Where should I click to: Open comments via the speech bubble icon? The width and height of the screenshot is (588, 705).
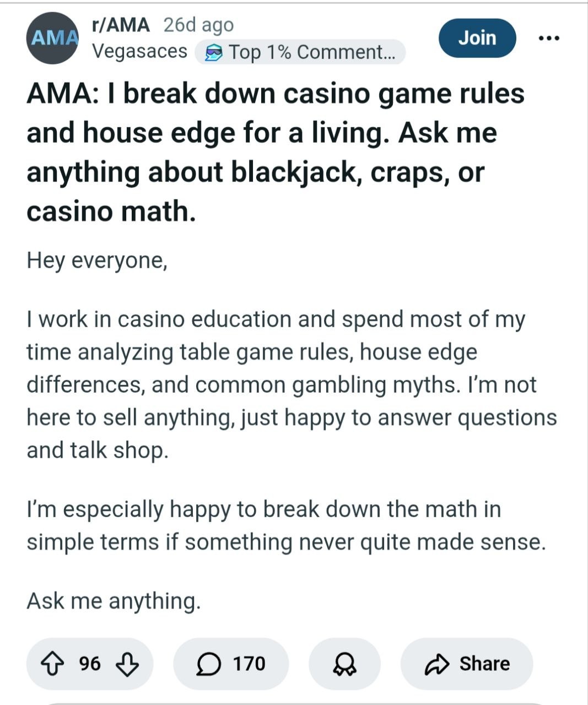coord(207,664)
